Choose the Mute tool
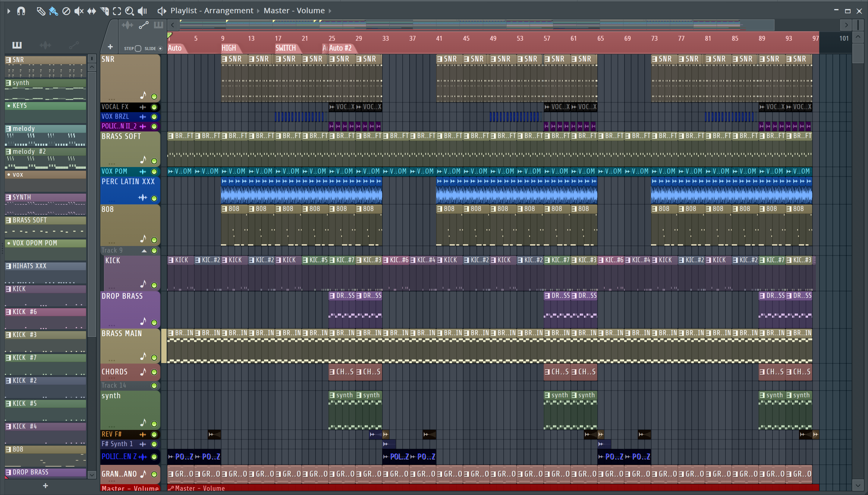The image size is (868, 495). coord(79,11)
